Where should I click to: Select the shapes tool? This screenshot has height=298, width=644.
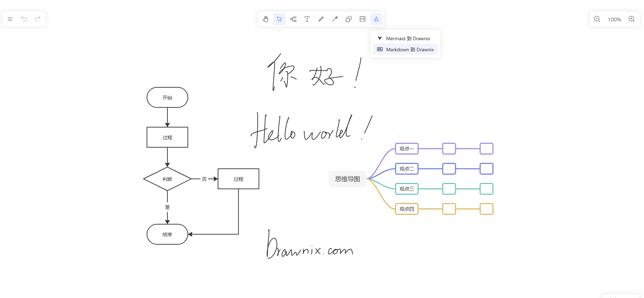pos(349,19)
